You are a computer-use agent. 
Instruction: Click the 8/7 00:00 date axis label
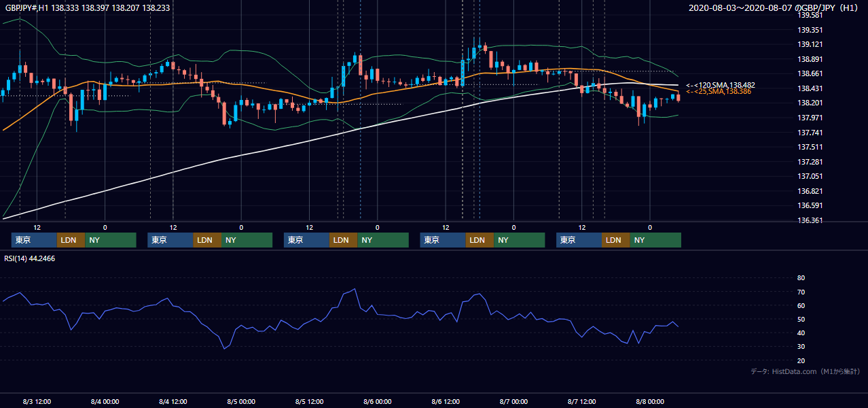pyautogui.click(x=513, y=401)
